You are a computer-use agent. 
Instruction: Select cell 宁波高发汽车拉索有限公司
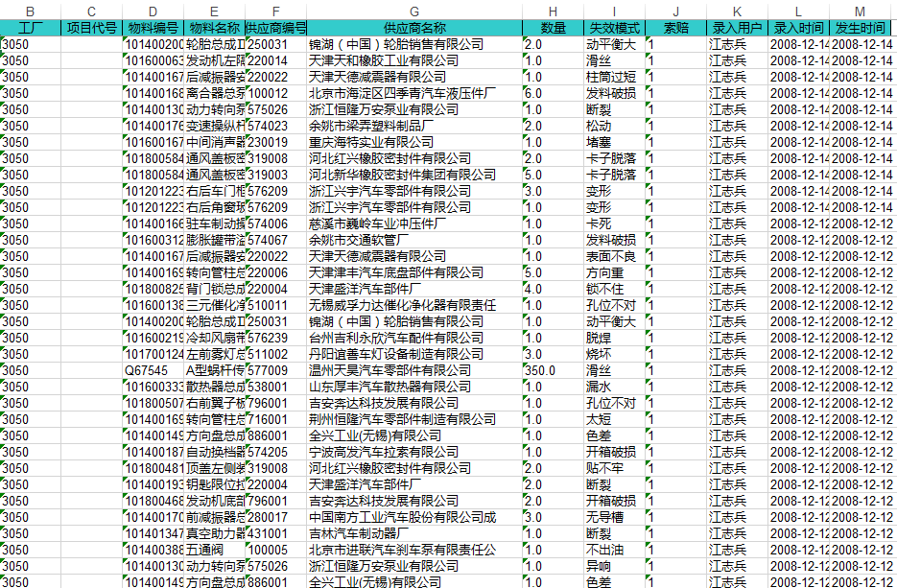coord(414,452)
